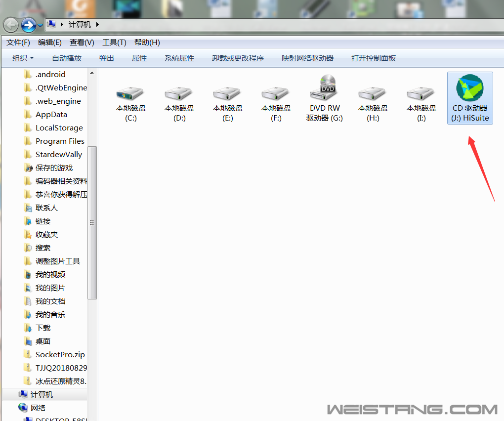Select StardewVally folder in tree
This screenshot has width=504, height=421.
tap(53, 155)
